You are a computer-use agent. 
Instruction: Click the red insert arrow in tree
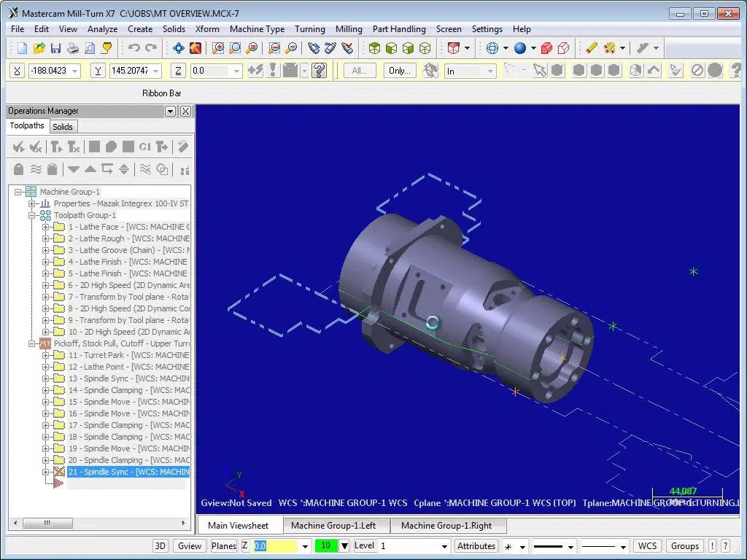point(58,483)
